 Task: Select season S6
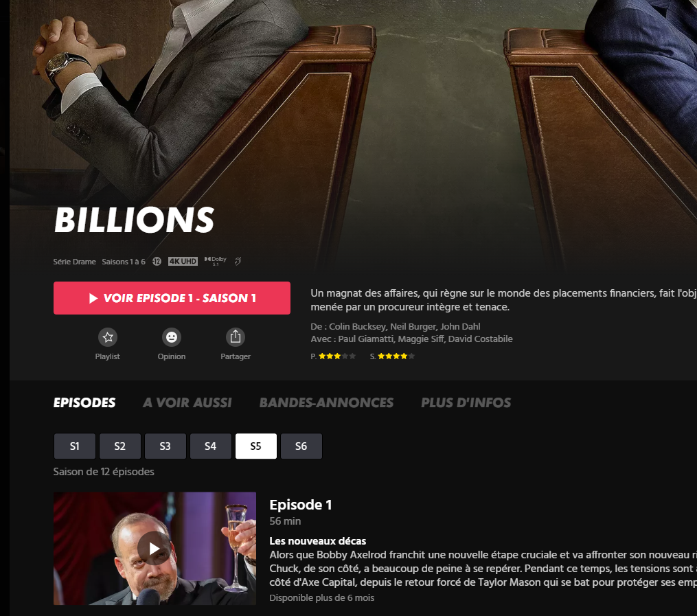(x=301, y=446)
